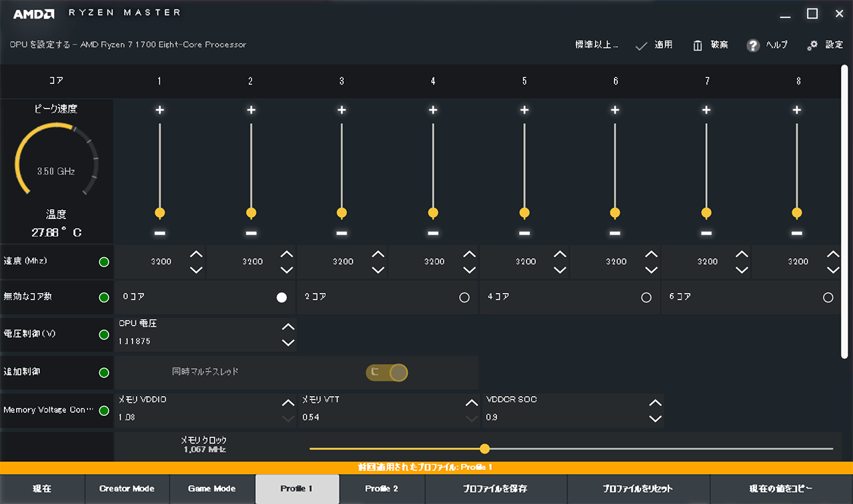Apply changes with the checkmark icon
Image resolution: width=853 pixels, height=504 pixels.
coord(642,45)
